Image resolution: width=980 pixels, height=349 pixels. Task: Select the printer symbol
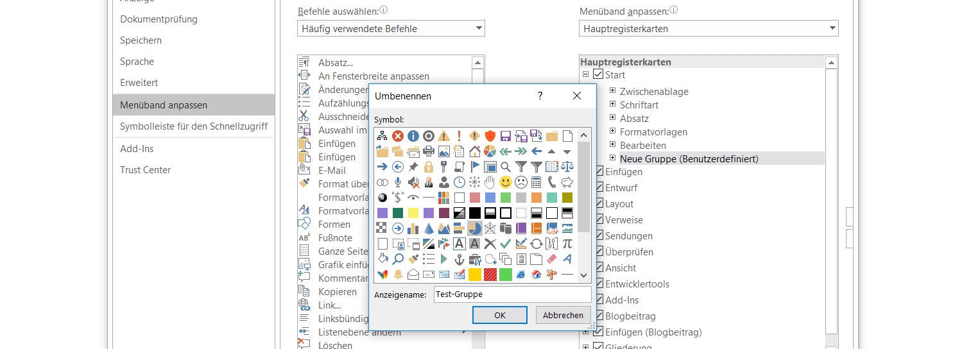pyautogui.click(x=429, y=151)
